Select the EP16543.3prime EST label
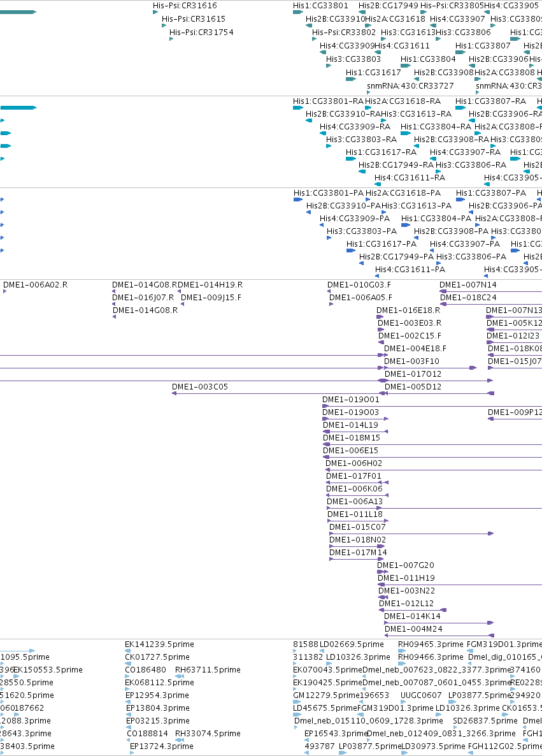Screen dimensions: 542x756 (x=336, y=734)
